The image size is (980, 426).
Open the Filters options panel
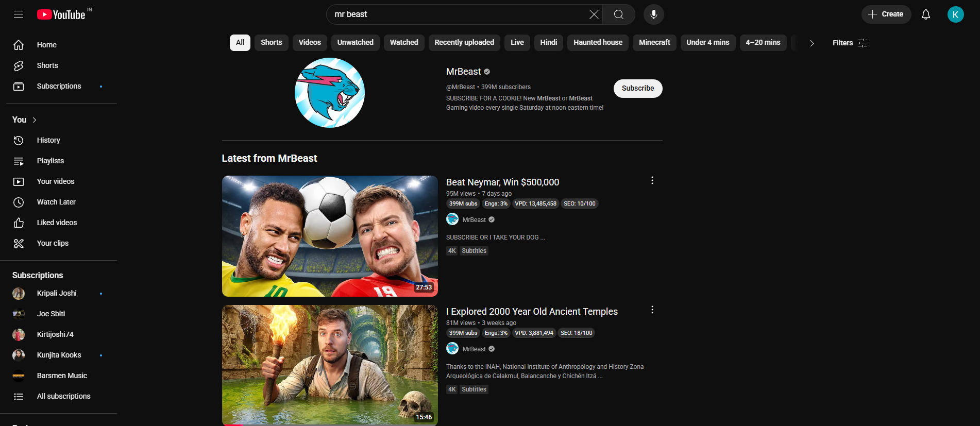click(x=850, y=43)
